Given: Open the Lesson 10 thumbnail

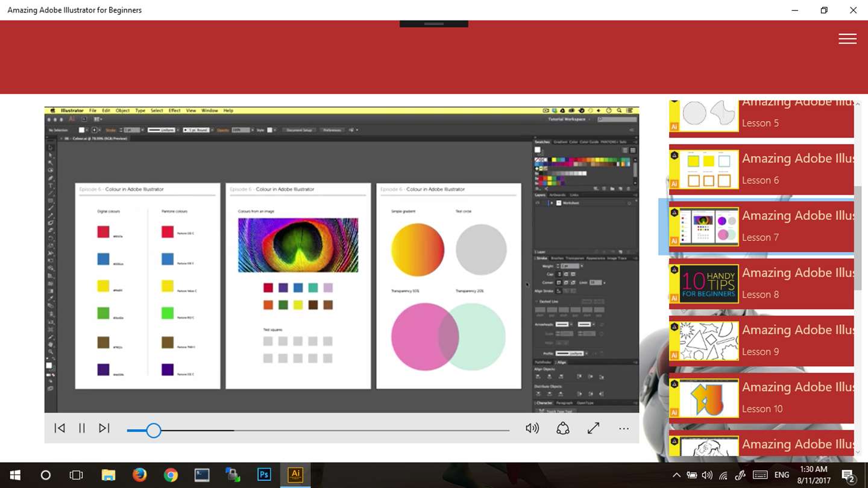Looking at the screenshot, I should (x=704, y=398).
